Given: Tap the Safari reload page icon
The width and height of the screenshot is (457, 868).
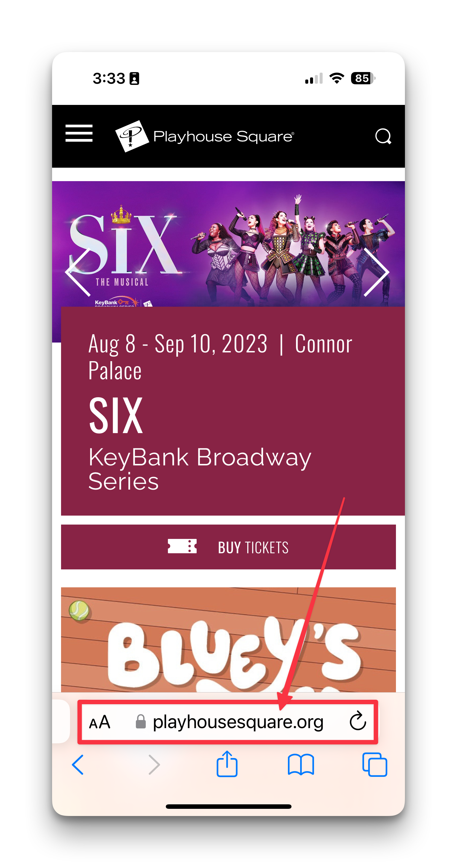Looking at the screenshot, I should pos(358,722).
